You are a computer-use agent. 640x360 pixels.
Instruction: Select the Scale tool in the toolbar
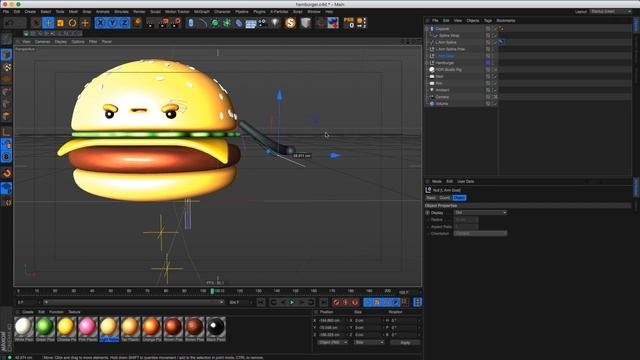pyautogui.click(x=60, y=23)
